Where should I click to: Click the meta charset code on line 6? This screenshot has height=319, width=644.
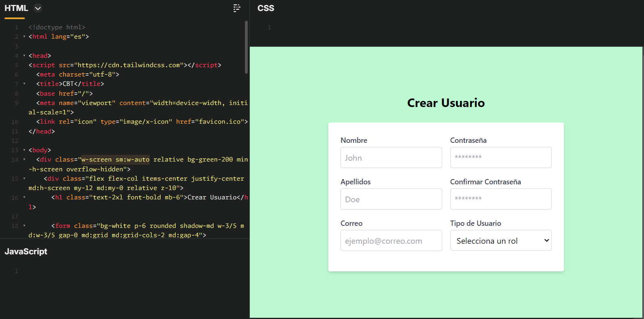[78, 74]
